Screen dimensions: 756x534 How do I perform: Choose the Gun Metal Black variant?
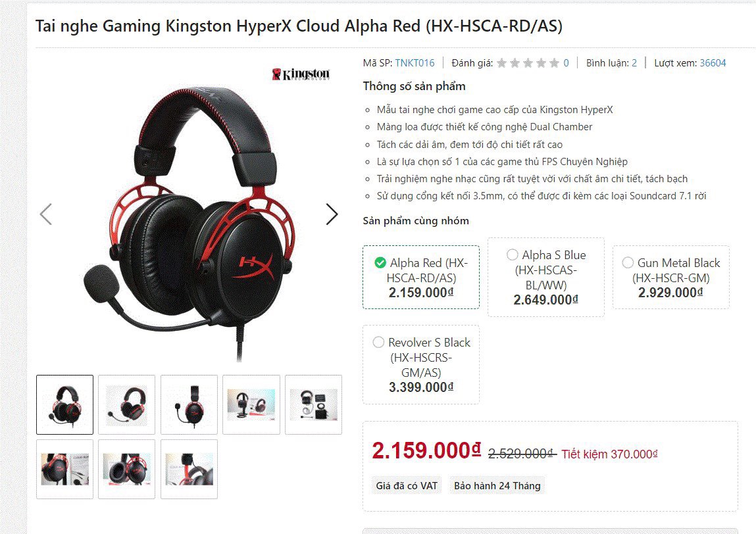pyautogui.click(x=670, y=277)
